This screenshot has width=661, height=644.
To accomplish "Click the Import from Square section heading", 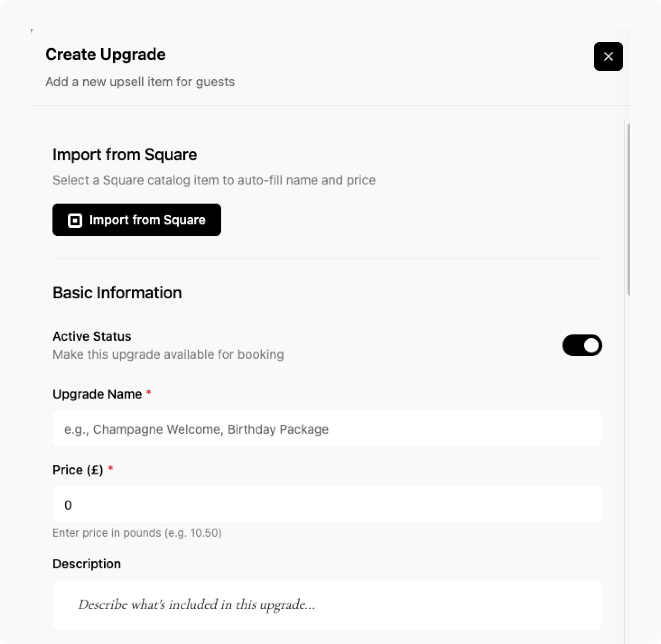I will [x=125, y=155].
